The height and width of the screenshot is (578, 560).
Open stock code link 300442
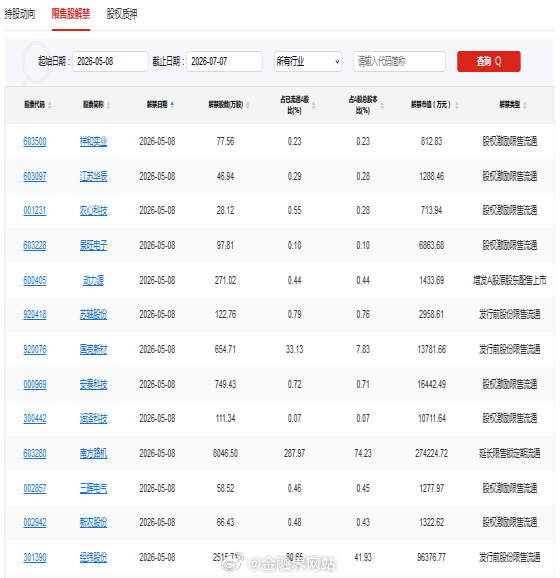[x=35, y=418]
